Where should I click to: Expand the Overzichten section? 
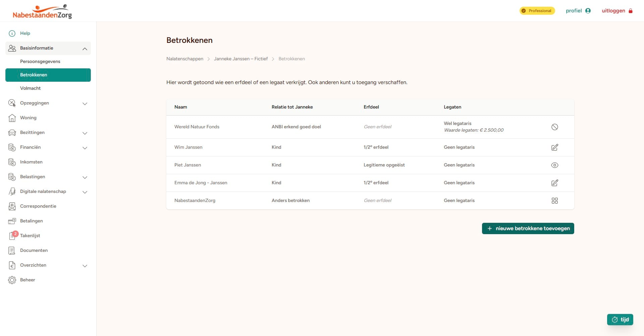tap(85, 266)
